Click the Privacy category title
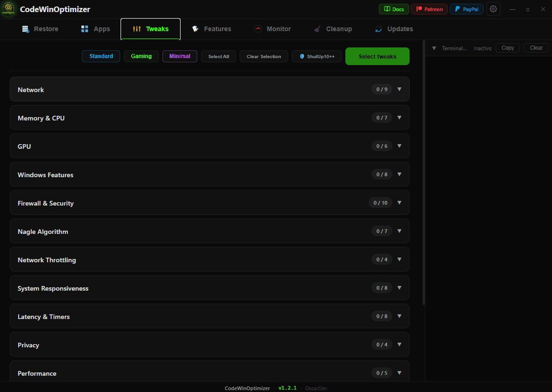Image resolution: width=552 pixels, height=392 pixels. 28,345
